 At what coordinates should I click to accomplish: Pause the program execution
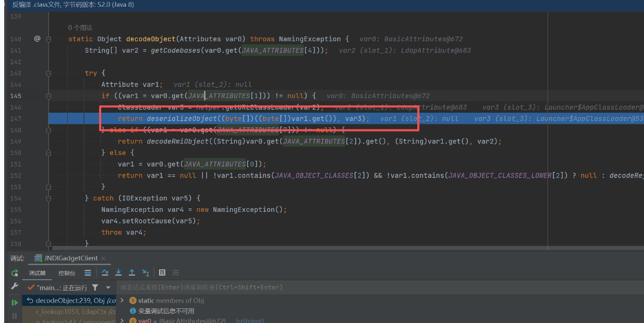click(x=15, y=316)
